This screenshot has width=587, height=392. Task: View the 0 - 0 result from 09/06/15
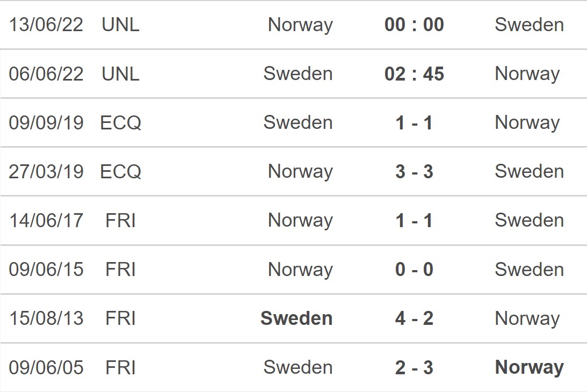point(414,270)
